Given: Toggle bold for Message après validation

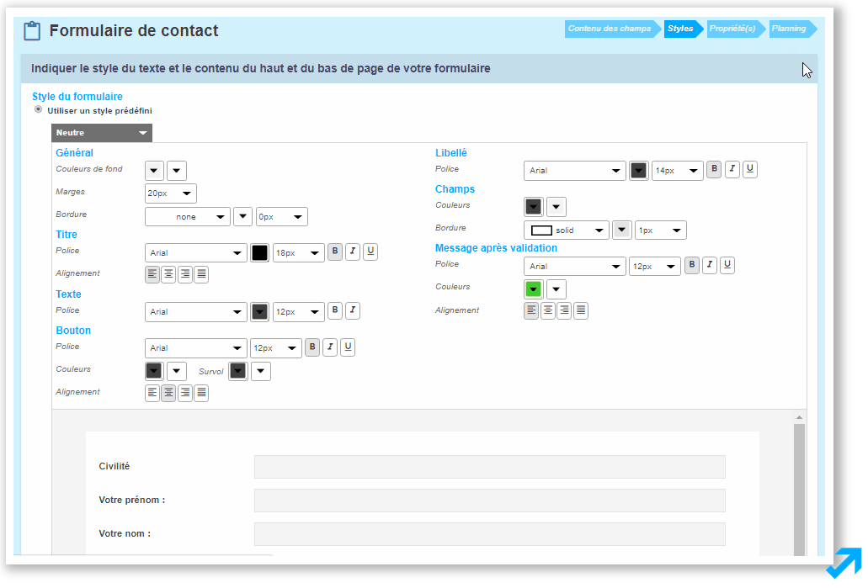Looking at the screenshot, I should click(x=692, y=266).
